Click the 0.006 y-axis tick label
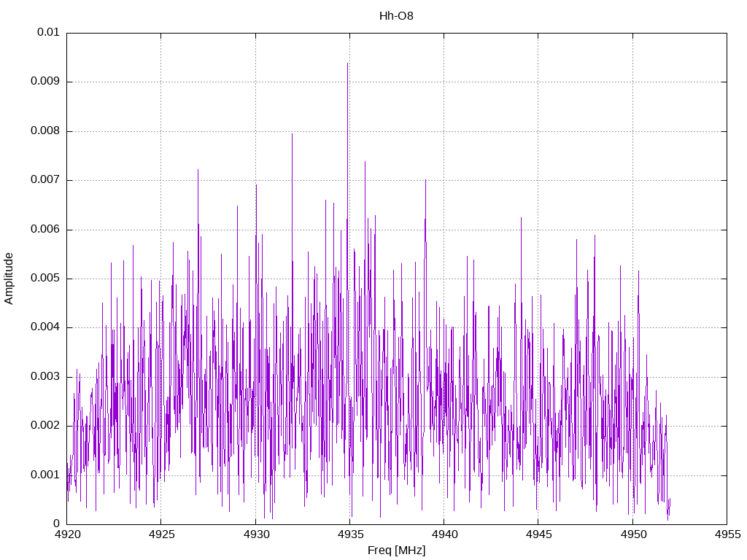Screen dimensions: 747x560 (x=45, y=229)
